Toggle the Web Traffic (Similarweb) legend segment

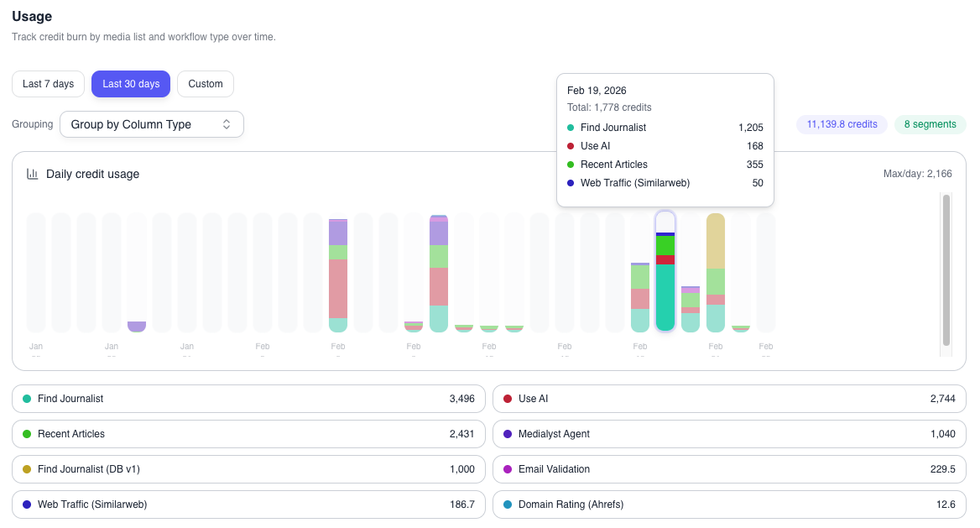pyautogui.click(x=248, y=504)
